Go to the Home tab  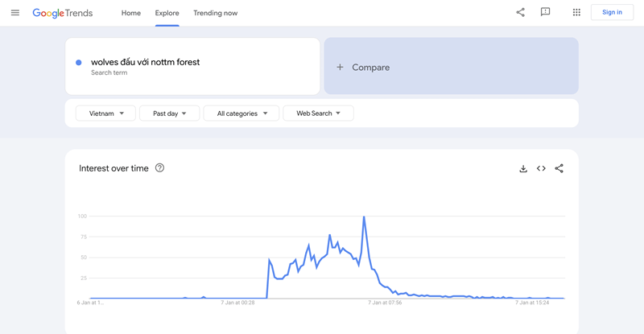[x=131, y=13]
